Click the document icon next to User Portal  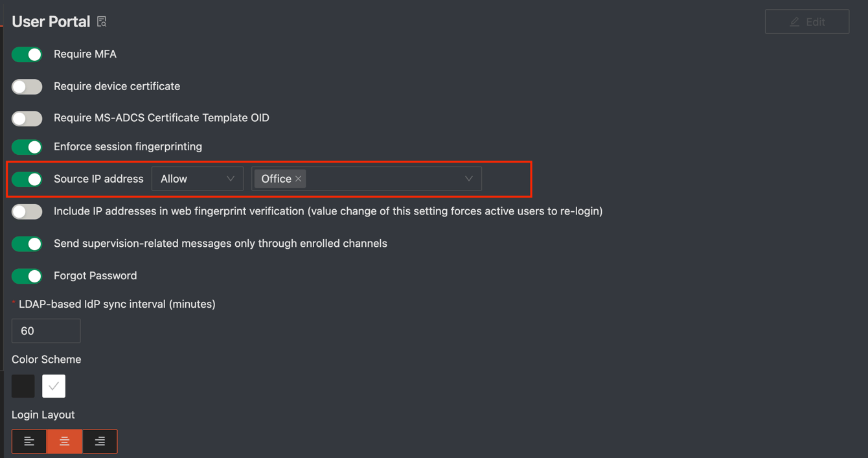click(102, 22)
